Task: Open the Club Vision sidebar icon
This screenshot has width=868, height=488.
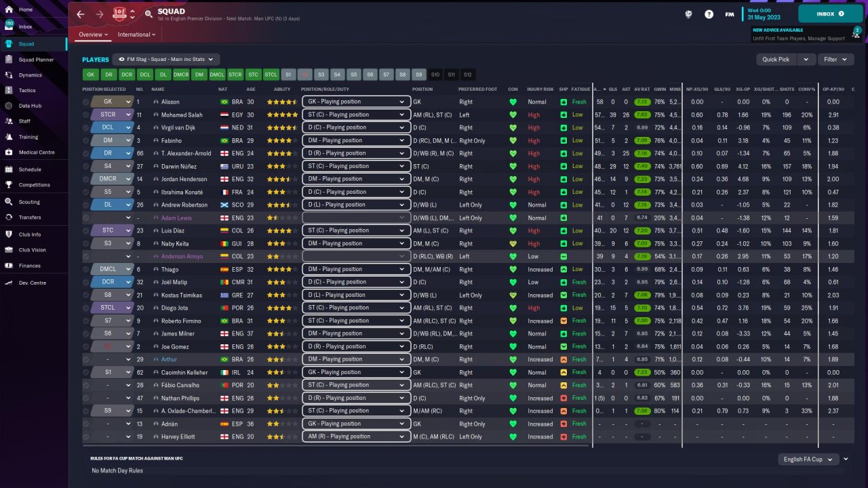Action: click(x=10, y=249)
